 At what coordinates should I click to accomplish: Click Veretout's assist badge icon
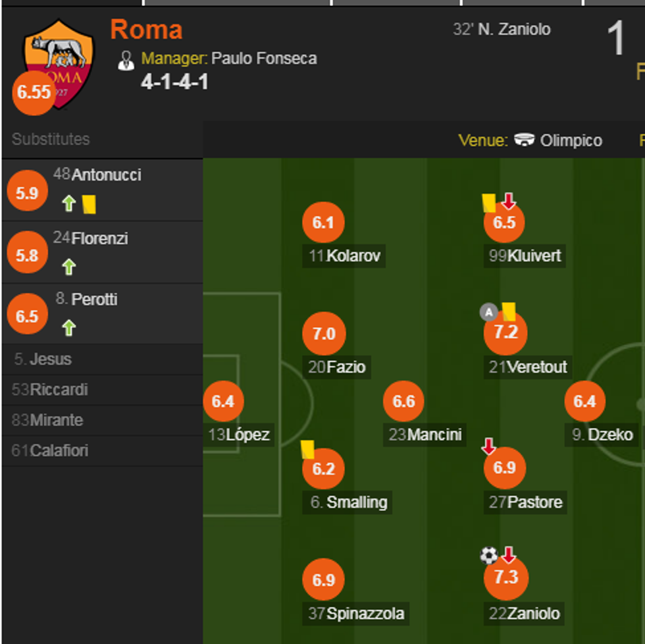pos(488,312)
